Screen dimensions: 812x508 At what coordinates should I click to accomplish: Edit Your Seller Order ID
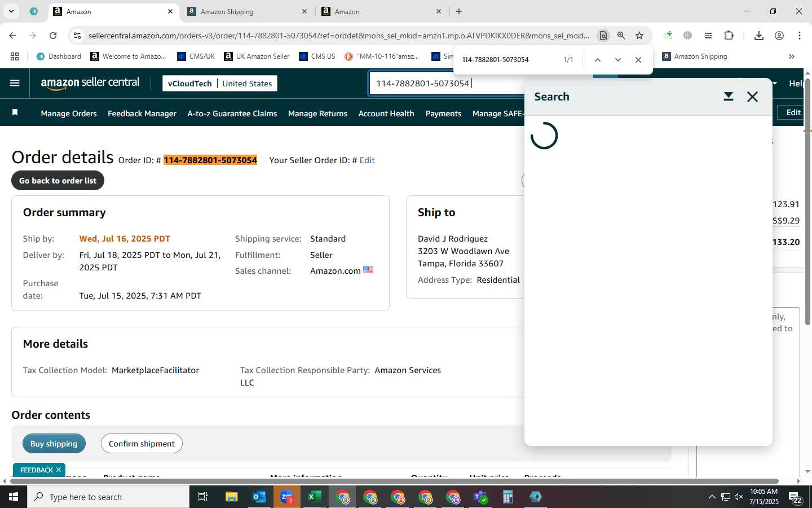coord(367,160)
